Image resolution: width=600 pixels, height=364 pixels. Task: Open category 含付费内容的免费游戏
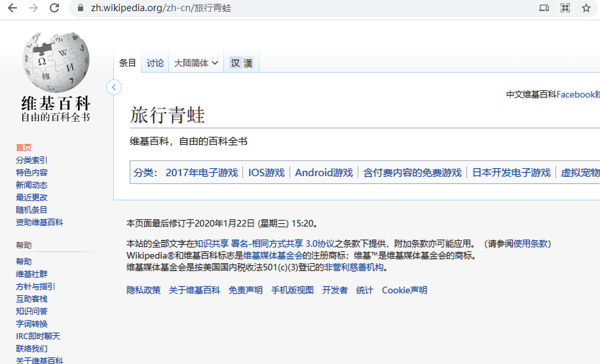pyautogui.click(x=413, y=173)
